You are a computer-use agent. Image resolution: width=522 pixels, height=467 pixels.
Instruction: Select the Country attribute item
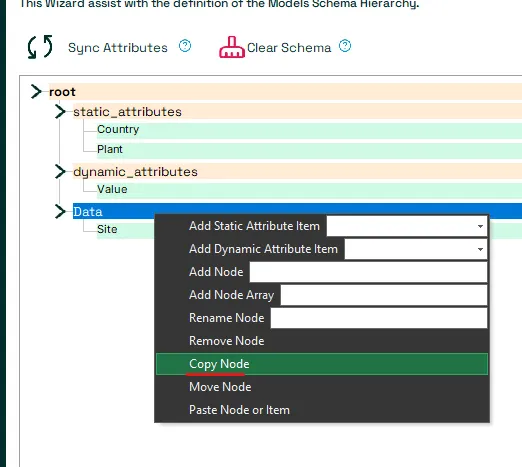pyautogui.click(x=309, y=130)
